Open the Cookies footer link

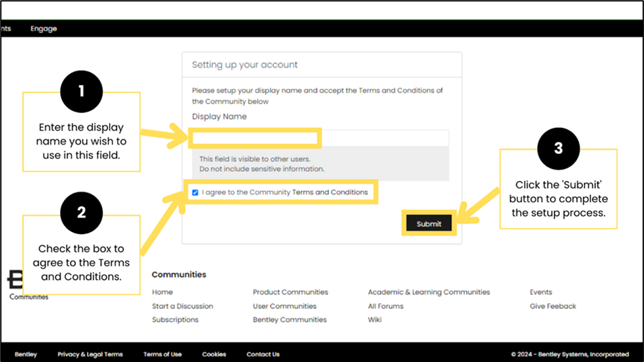[214, 354]
